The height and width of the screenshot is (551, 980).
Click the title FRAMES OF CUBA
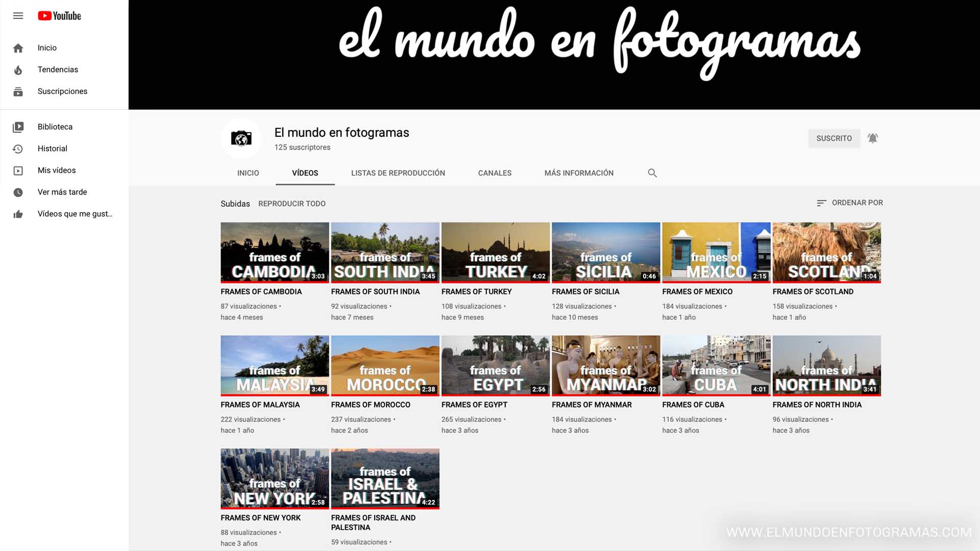(x=693, y=405)
